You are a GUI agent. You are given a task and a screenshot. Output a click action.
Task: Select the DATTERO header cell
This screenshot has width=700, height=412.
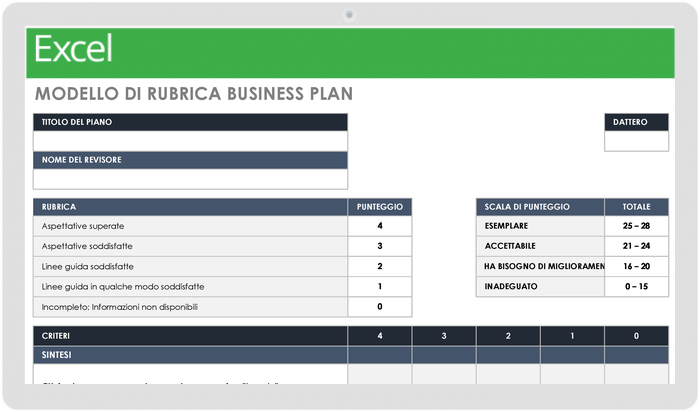(636, 122)
